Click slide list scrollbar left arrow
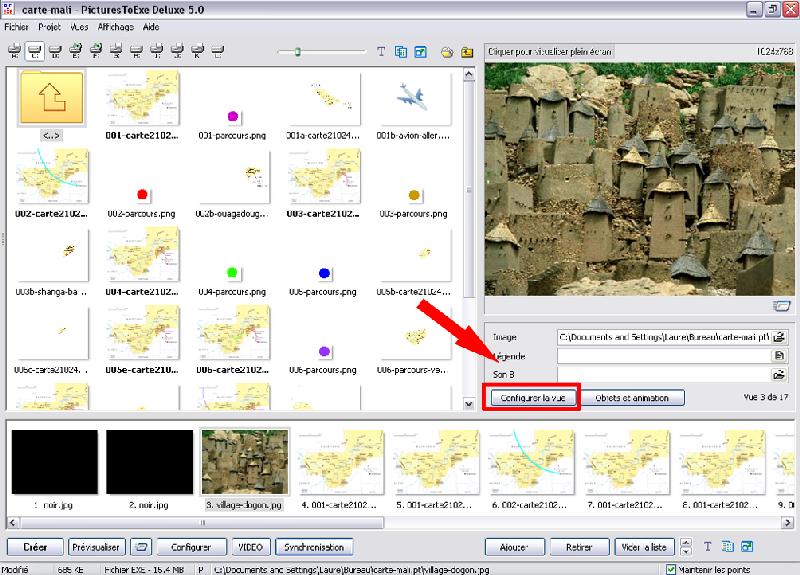The height and width of the screenshot is (575, 800). pos(13,522)
